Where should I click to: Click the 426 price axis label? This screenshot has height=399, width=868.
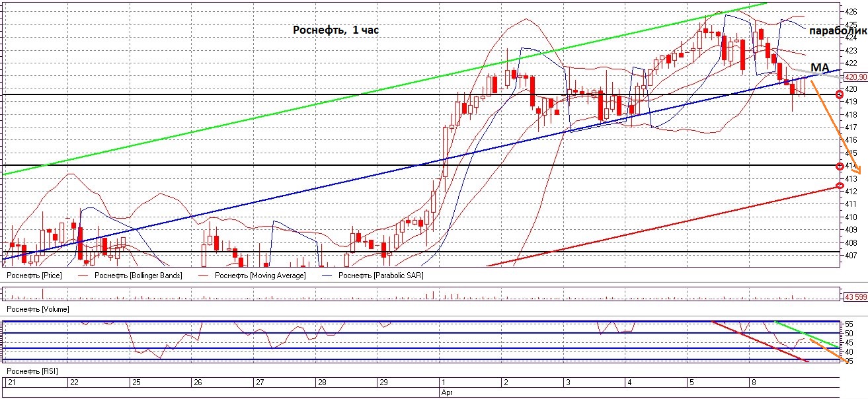(x=851, y=12)
